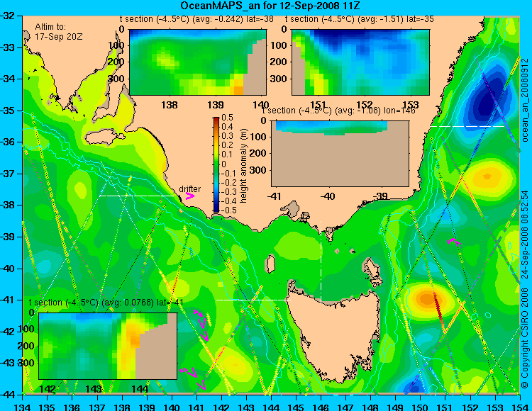
Task: Click the '134' longitude label on bottom axis
Action: point(23,407)
